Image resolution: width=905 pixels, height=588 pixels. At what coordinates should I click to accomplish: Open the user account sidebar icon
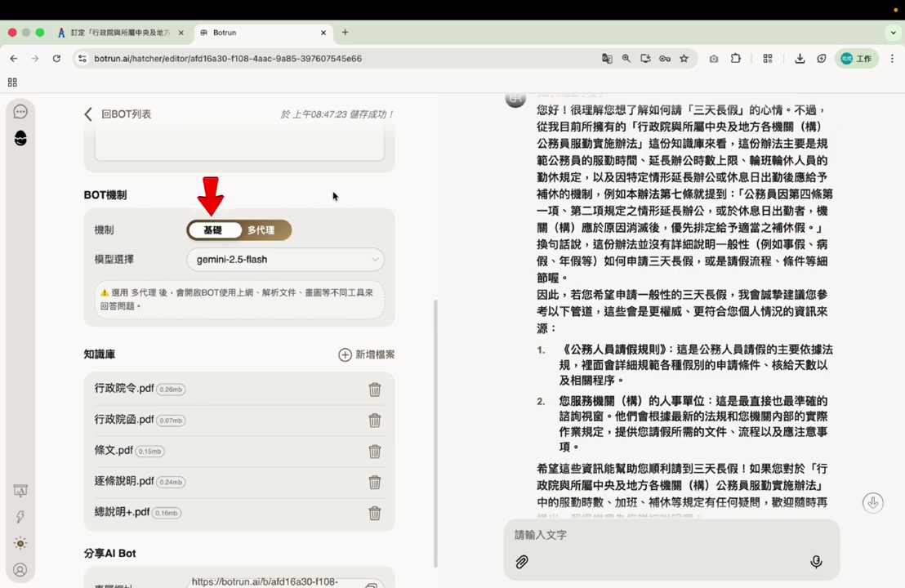(x=20, y=570)
